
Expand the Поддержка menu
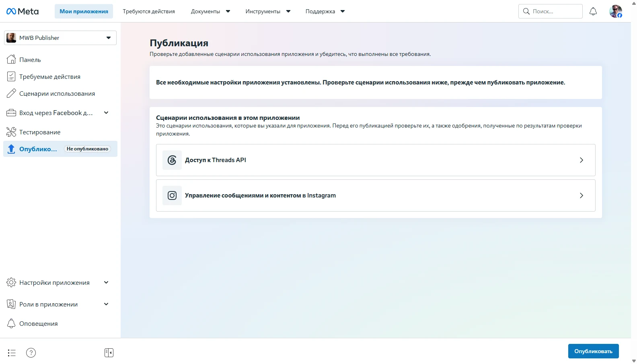325,11
